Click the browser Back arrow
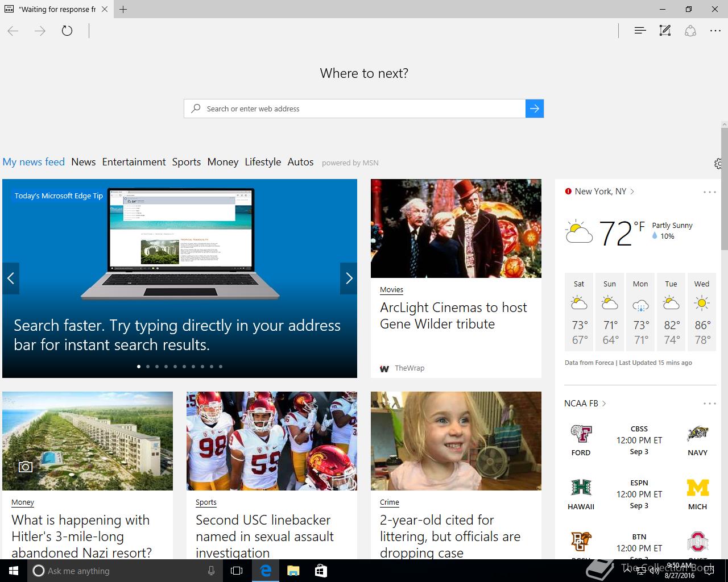 click(x=13, y=31)
